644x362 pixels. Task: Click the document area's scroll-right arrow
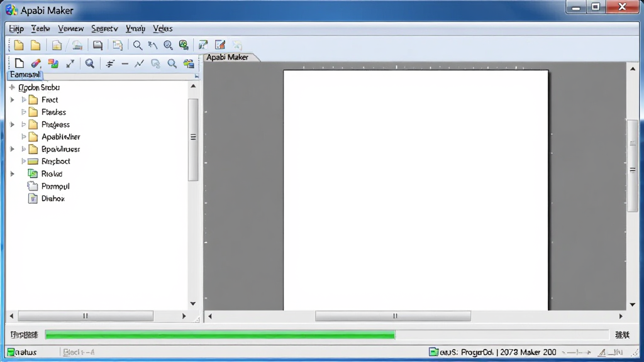pos(621,316)
